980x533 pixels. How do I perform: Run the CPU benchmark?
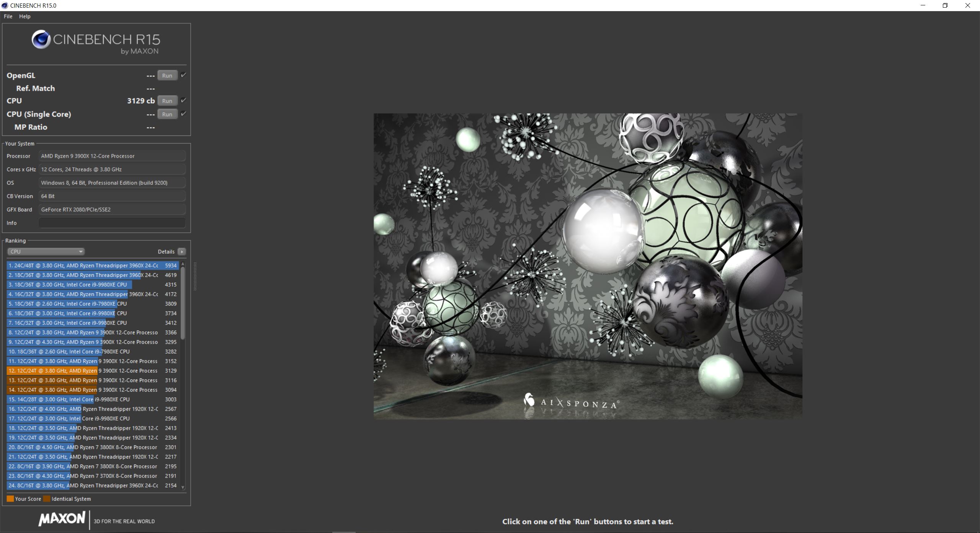click(167, 100)
